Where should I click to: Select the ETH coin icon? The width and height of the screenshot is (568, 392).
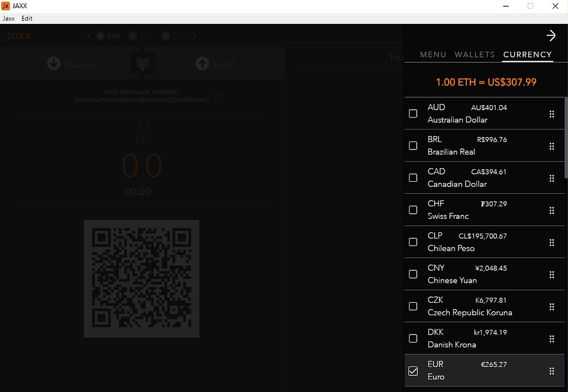pyautogui.click(x=101, y=36)
